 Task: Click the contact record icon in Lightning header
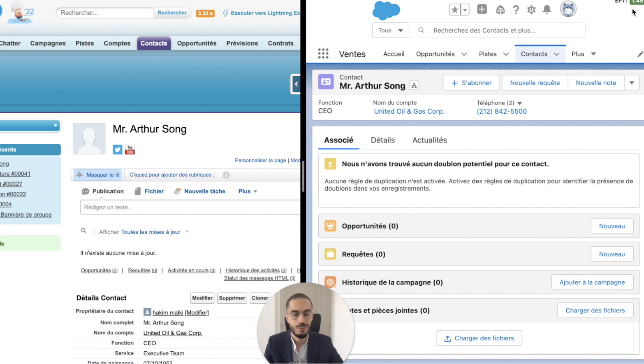click(326, 82)
